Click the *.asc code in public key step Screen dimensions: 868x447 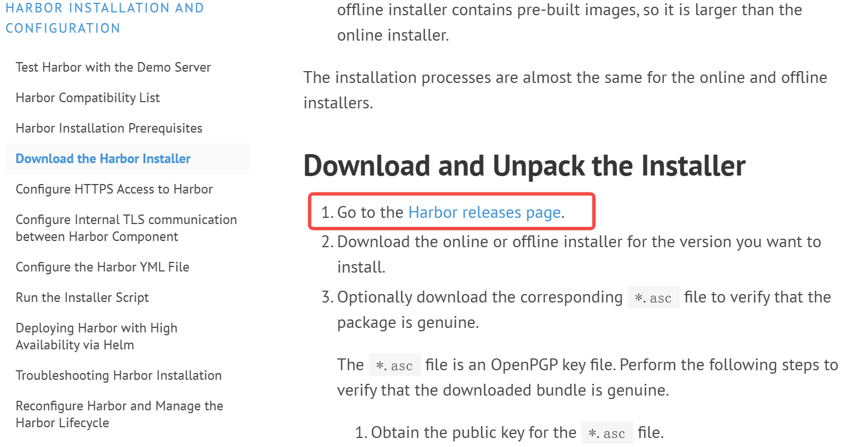[607, 433]
